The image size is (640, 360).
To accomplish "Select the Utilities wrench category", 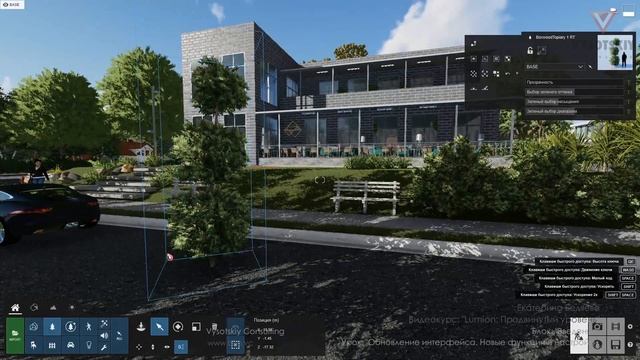I will click(x=104, y=347).
